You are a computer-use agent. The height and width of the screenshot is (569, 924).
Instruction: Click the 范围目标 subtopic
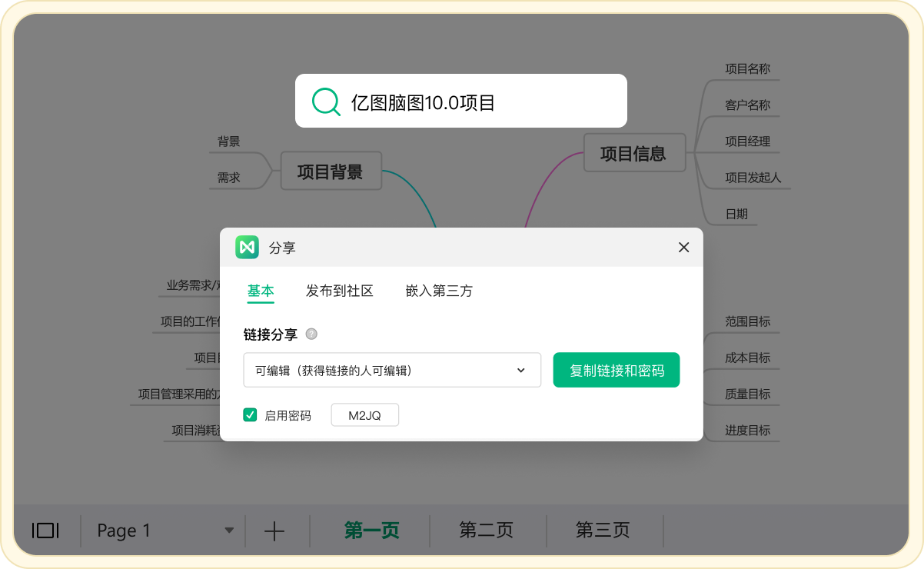point(747,321)
